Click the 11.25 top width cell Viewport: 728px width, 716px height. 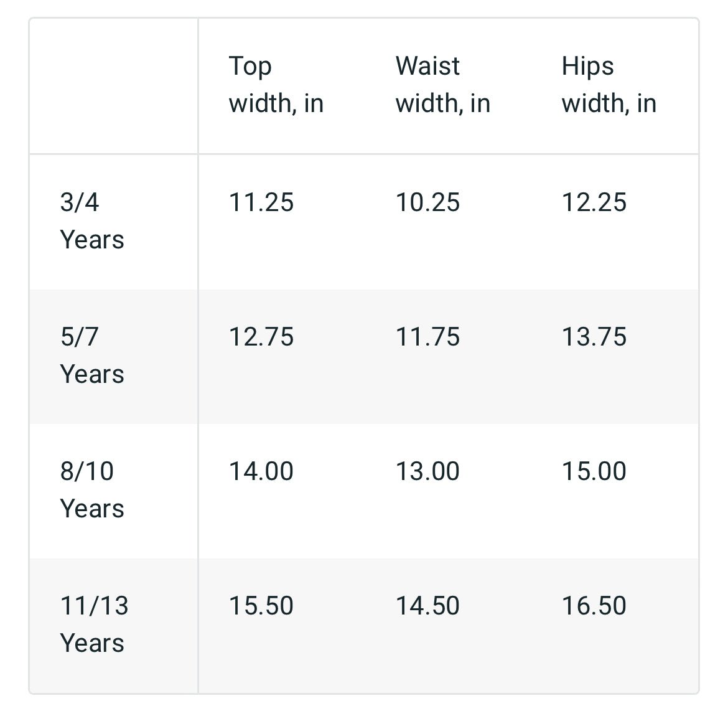tap(261, 203)
